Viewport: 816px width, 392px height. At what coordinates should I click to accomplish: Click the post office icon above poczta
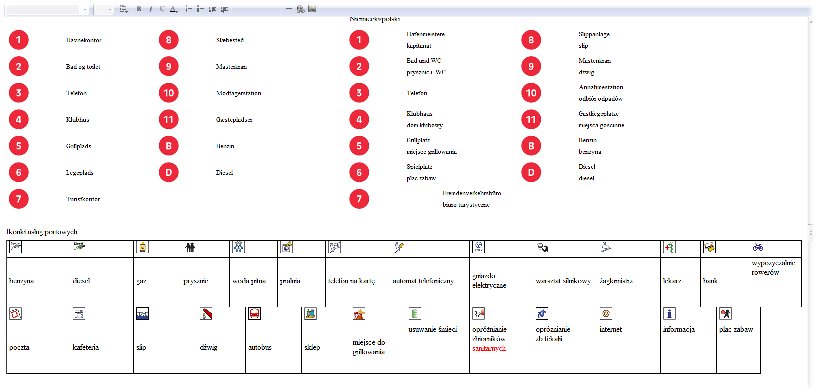tap(16, 313)
